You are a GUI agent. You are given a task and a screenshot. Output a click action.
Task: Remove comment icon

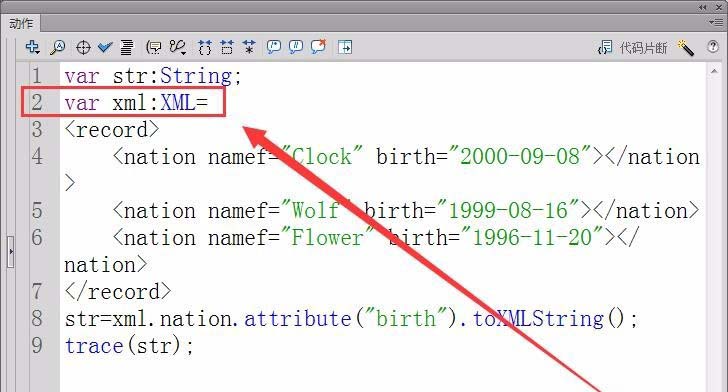tap(318, 46)
